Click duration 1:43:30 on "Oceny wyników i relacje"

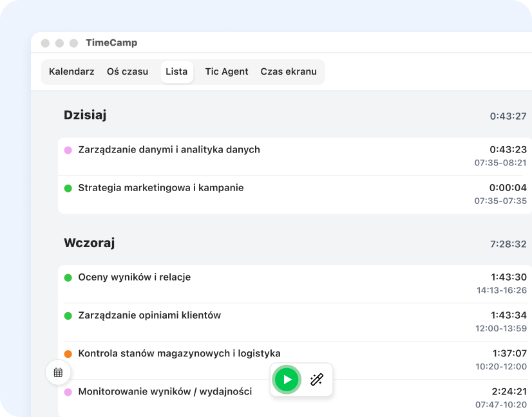(x=509, y=277)
